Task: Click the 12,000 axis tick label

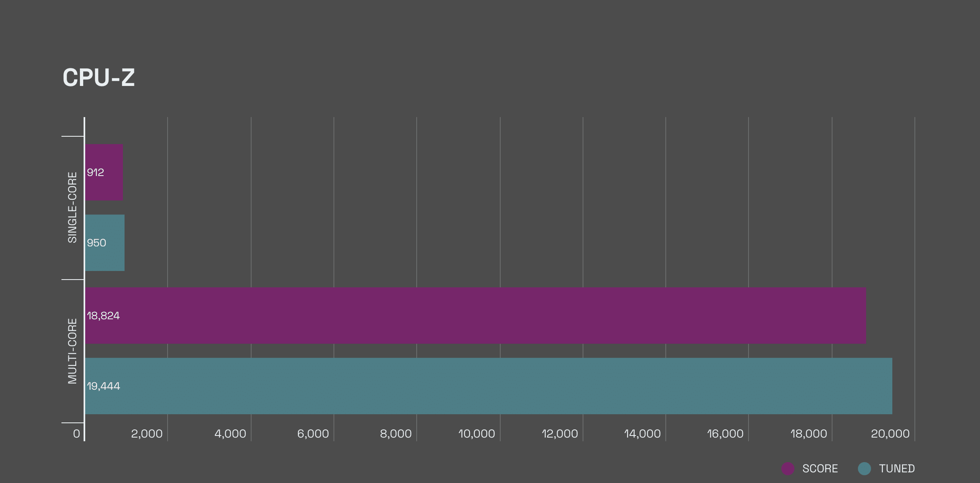Action: coord(560,434)
